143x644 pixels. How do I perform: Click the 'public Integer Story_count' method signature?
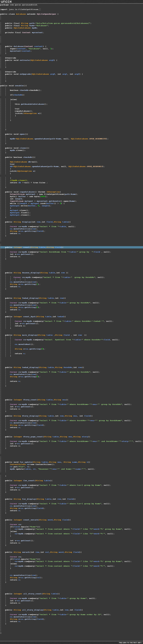(37, 400)
